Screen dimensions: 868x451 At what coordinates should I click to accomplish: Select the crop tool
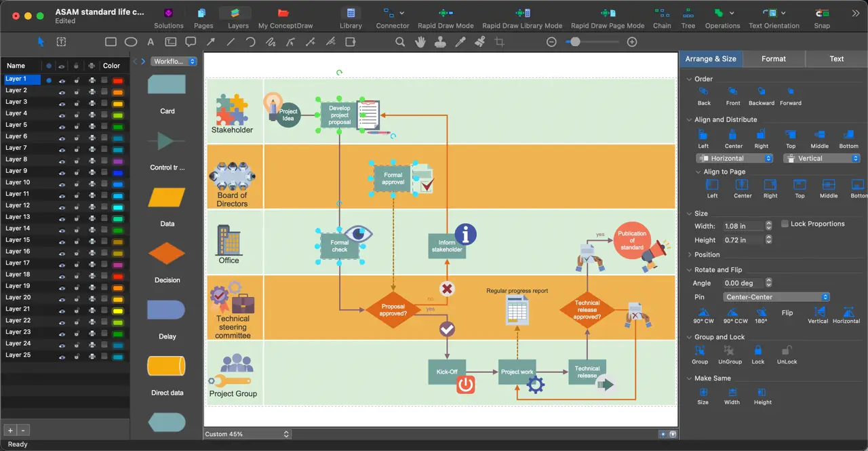(x=500, y=42)
